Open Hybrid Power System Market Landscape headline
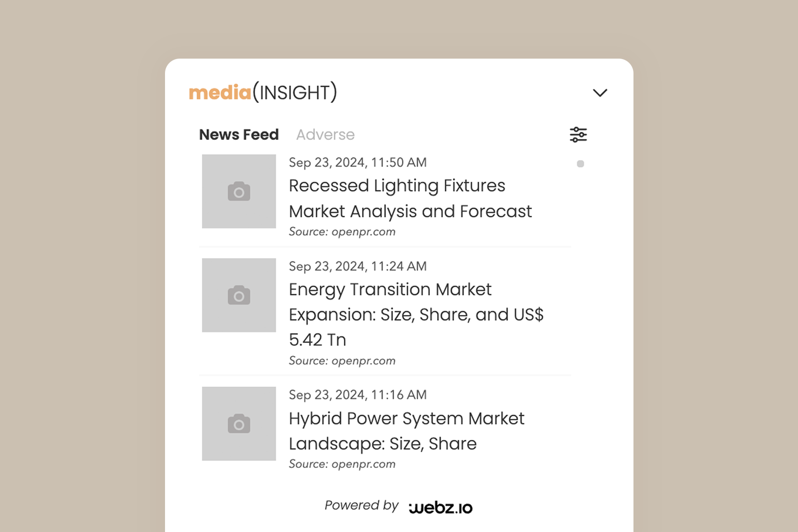 pos(406,431)
